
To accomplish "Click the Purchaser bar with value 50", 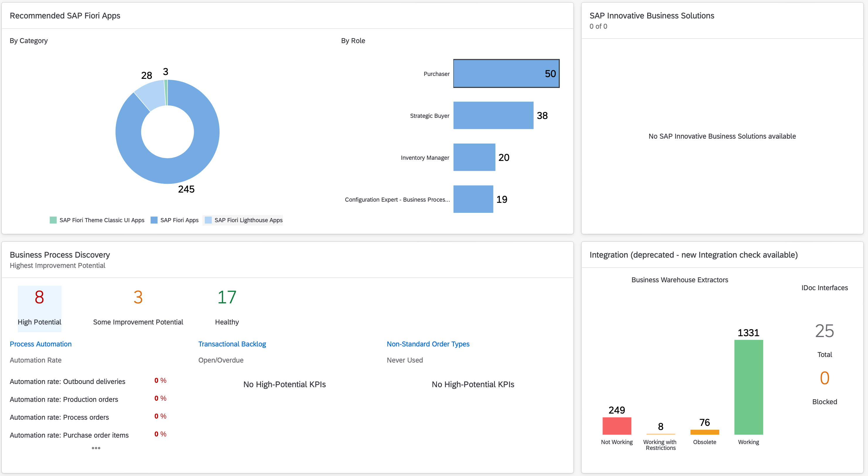I will (x=506, y=74).
